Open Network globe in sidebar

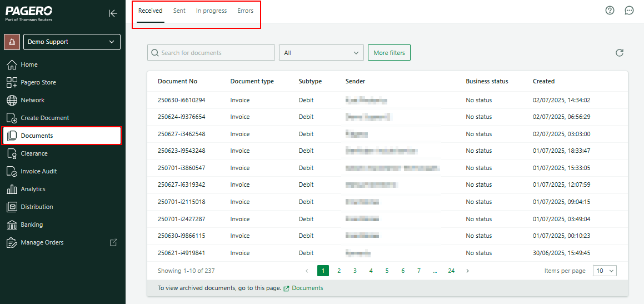tap(32, 100)
